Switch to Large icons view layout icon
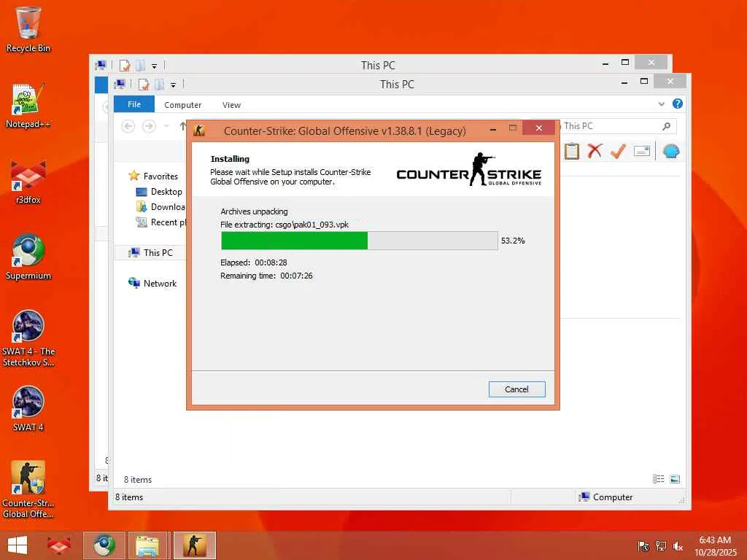Viewport: 747px width, 560px height. [675, 479]
